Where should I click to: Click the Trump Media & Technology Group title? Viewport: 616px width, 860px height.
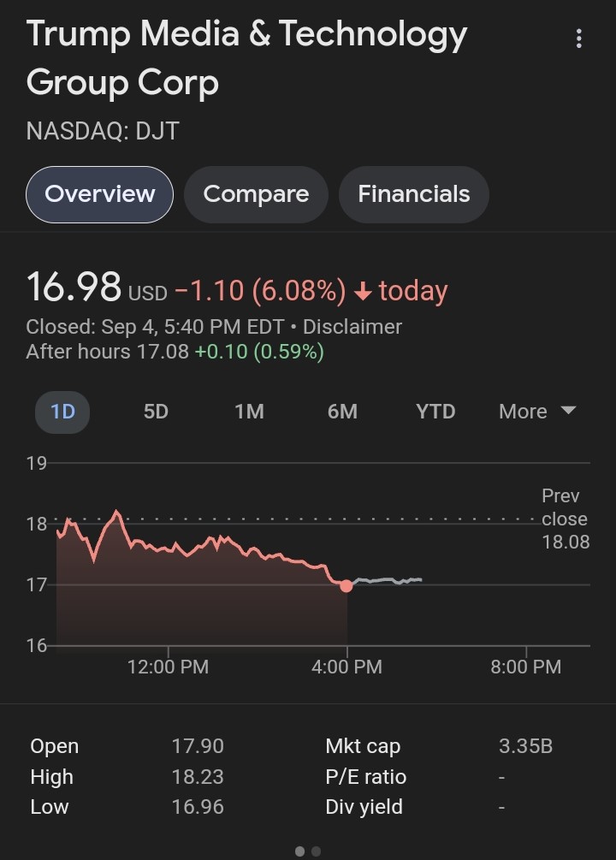coord(247,57)
